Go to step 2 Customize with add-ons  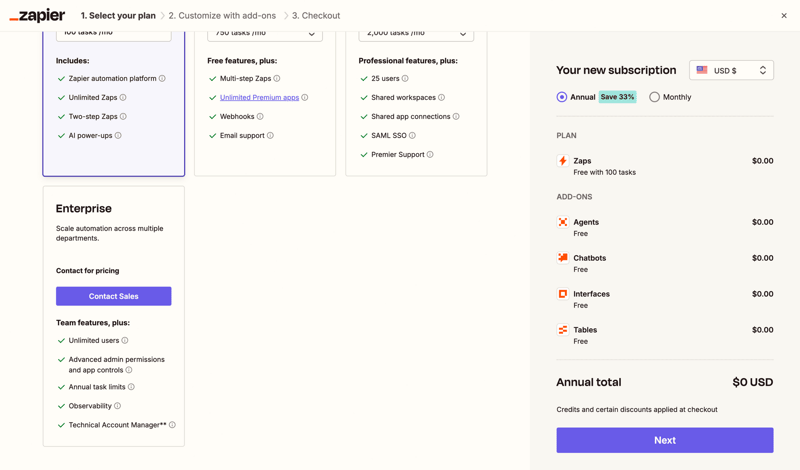pyautogui.click(x=222, y=16)
